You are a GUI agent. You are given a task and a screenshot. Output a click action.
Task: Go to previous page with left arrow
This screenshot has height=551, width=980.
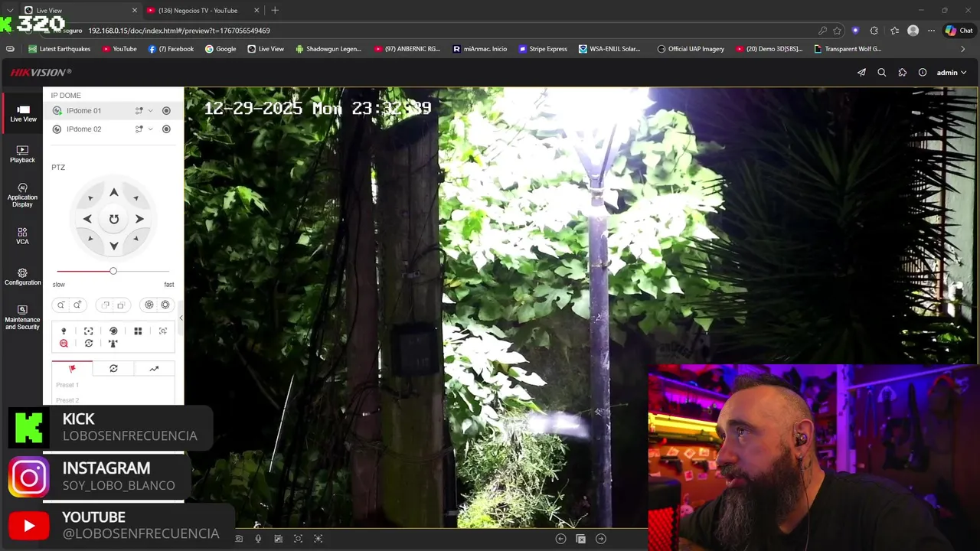click(x=560, y=539)
